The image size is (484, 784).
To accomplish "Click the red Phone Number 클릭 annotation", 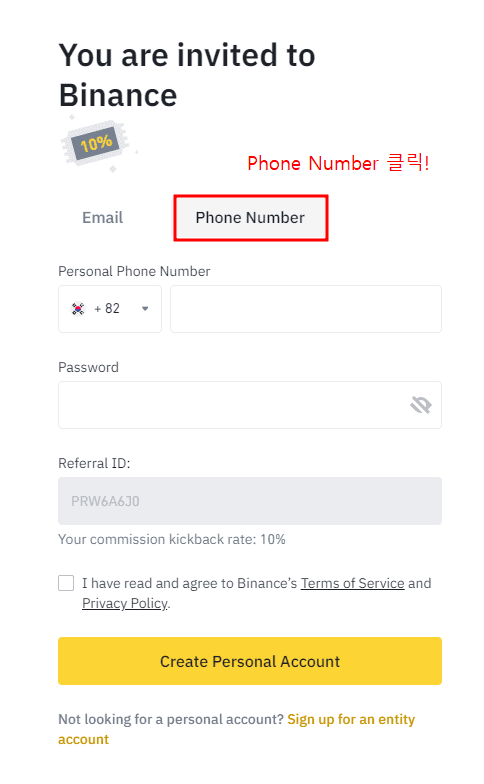I will click(x=338, y=163).
